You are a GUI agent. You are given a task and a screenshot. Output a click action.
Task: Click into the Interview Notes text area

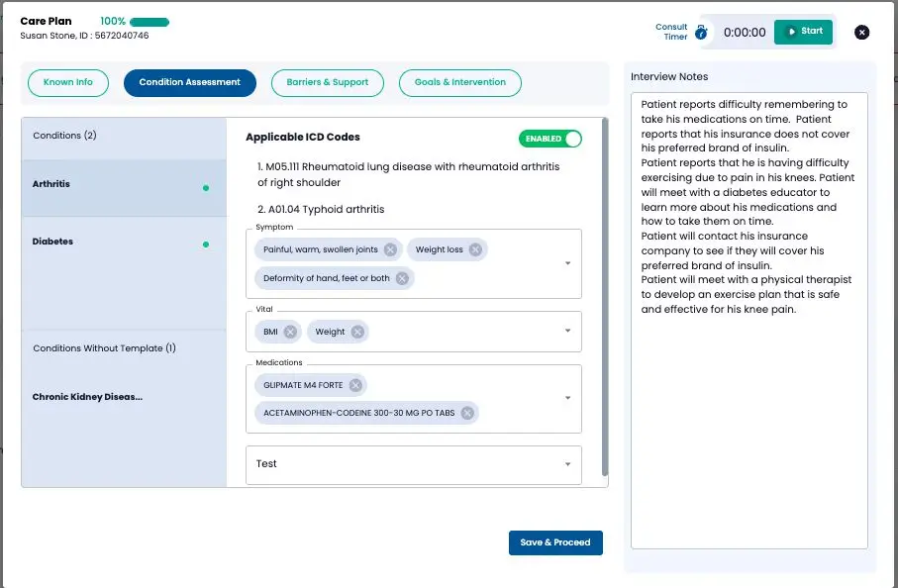tap(749, 321)
